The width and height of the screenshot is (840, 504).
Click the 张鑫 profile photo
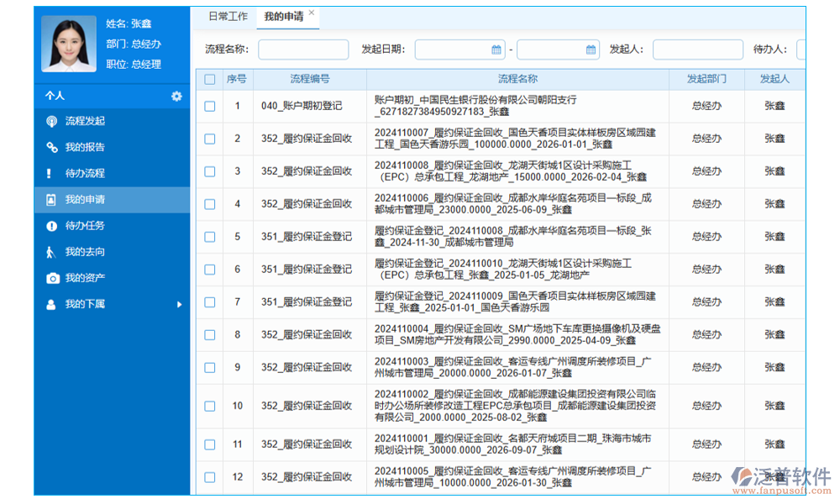(70, 44)
